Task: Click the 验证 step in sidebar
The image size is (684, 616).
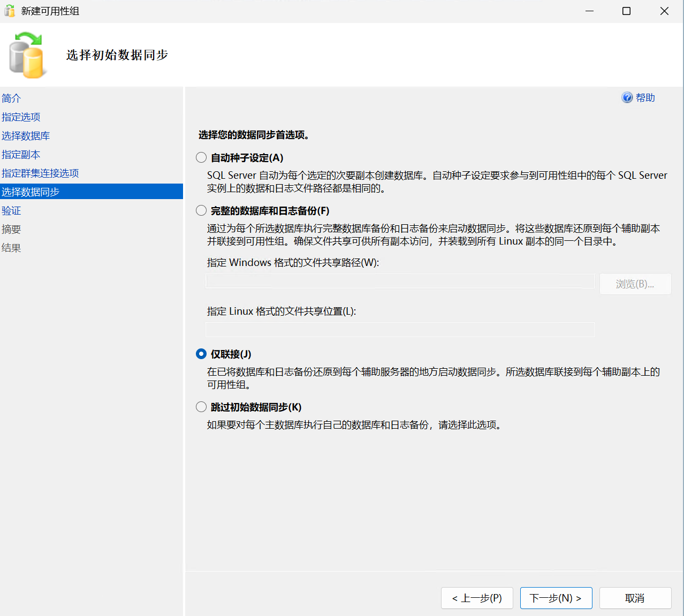Action: pos(11,210)
